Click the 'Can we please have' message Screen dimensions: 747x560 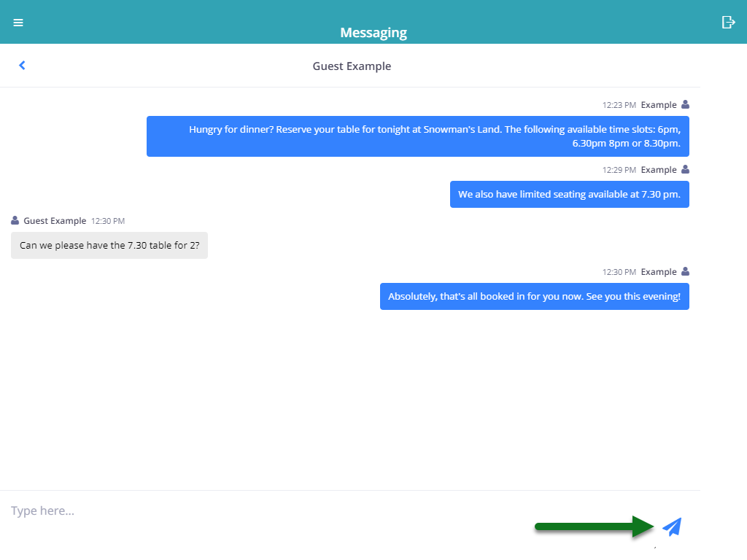109,245
